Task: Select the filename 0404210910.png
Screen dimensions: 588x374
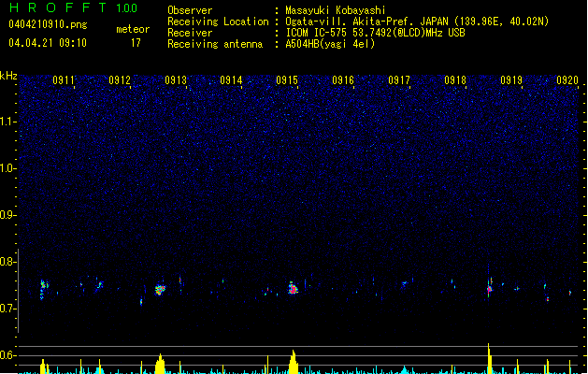Action: [48, 24]
